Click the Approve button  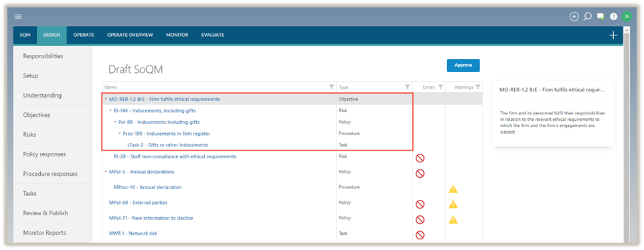[x=463, y=66]
